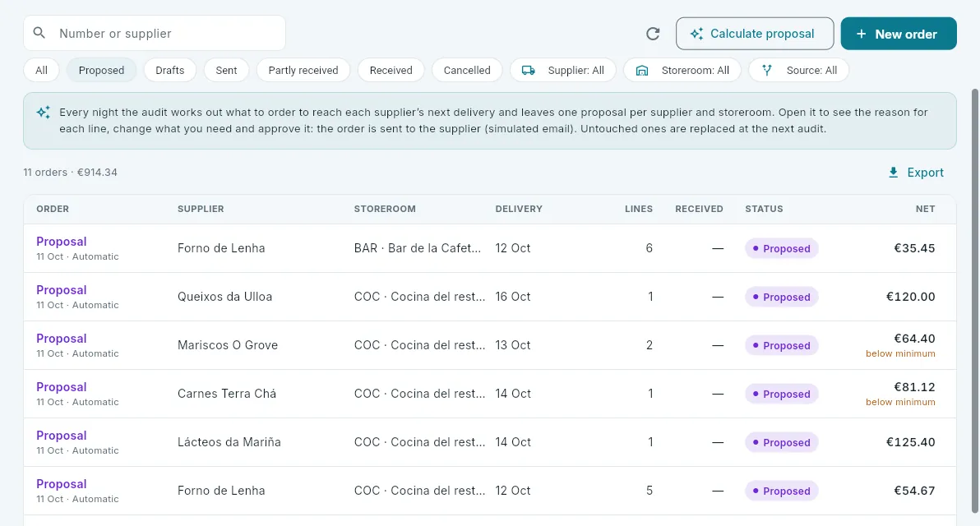980x526 pixels.
Task: Click the storeroom building icon
Action: click(642, 71)
